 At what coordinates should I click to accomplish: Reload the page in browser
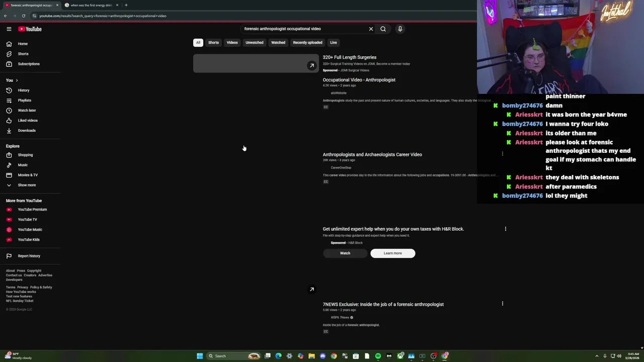[24, 16]
